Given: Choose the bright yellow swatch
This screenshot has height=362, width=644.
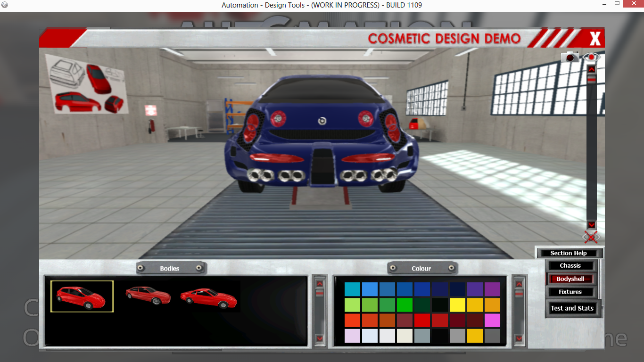Looking at the screenshot, I should tap(457, 305).
